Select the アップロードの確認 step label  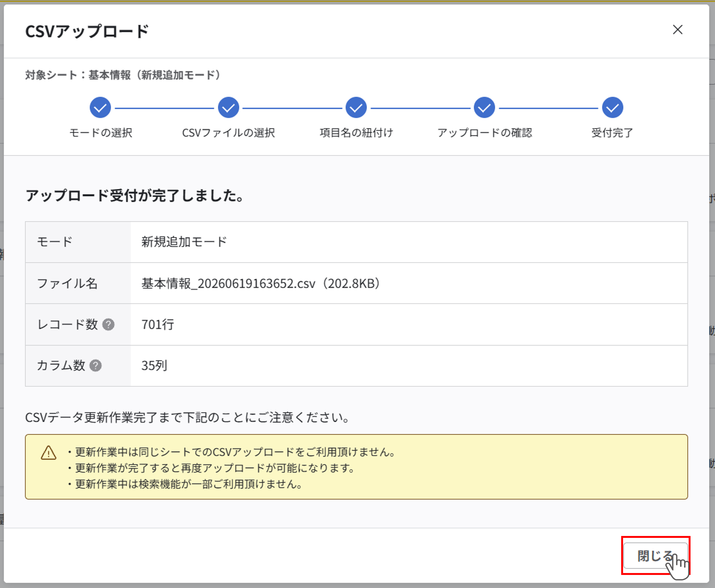[485, 133]
